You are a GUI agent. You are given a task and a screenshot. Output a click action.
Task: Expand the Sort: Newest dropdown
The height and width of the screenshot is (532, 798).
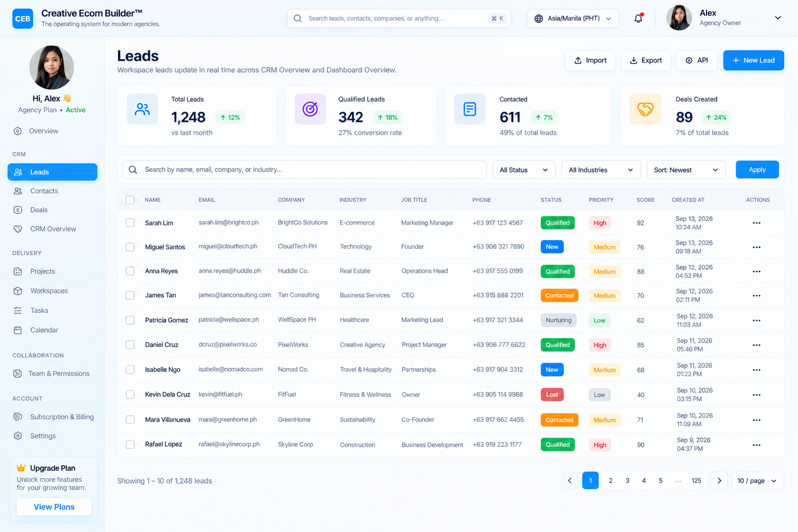pyautogui.click(x=686, y=170)
